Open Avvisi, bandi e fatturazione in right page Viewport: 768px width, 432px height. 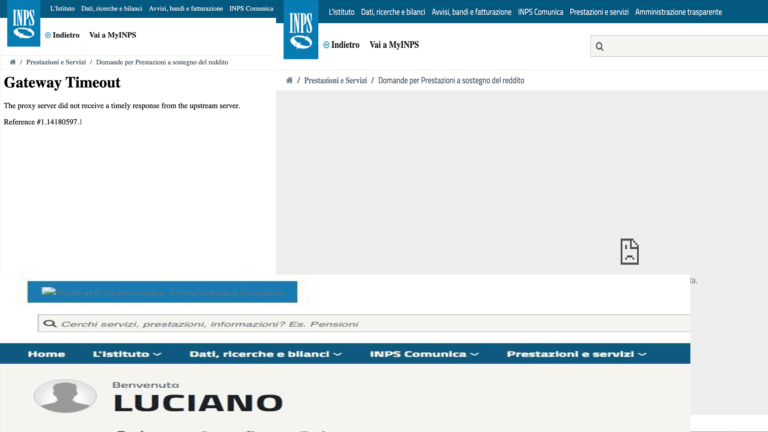pos(471,12)
